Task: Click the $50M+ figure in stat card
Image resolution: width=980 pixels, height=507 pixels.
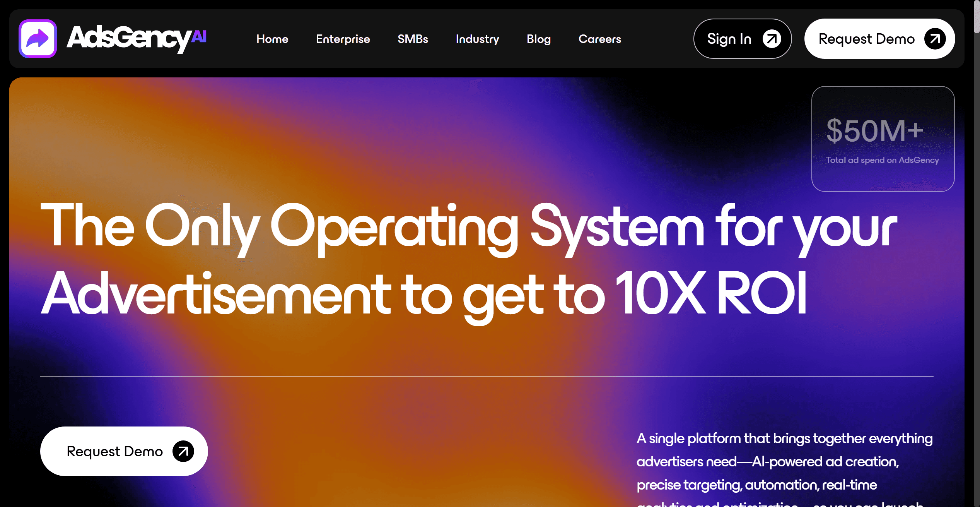Action: 875,131
